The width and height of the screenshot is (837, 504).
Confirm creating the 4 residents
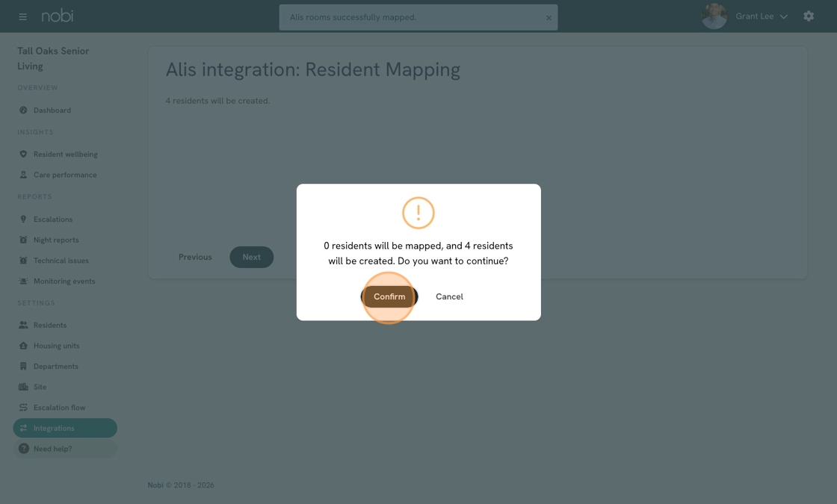(389, 296)
